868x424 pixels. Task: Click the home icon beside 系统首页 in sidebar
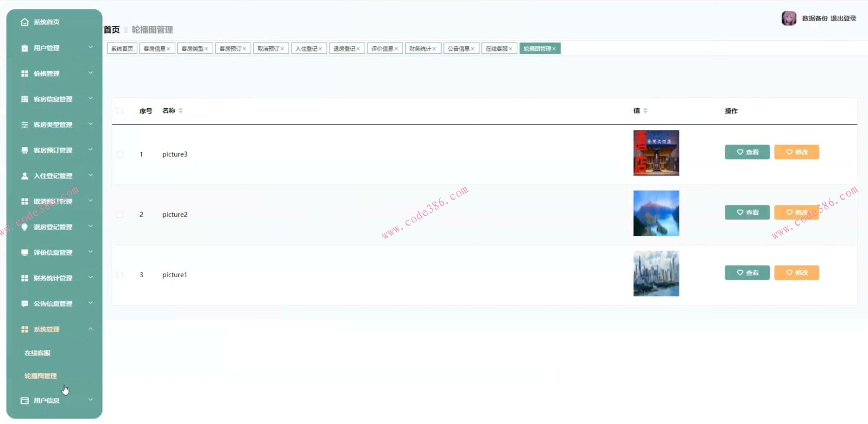[x=25, y=22]
